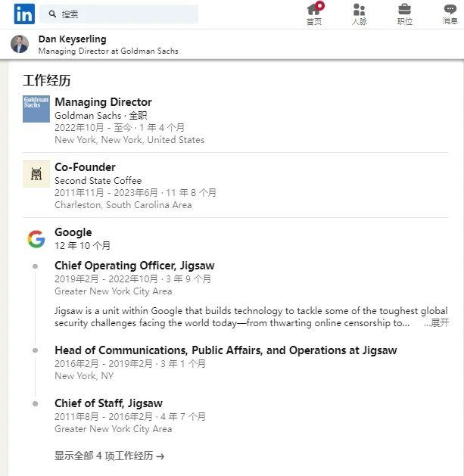
Task: Open the Goldman Sachs company logo
Action: (36, 109)
